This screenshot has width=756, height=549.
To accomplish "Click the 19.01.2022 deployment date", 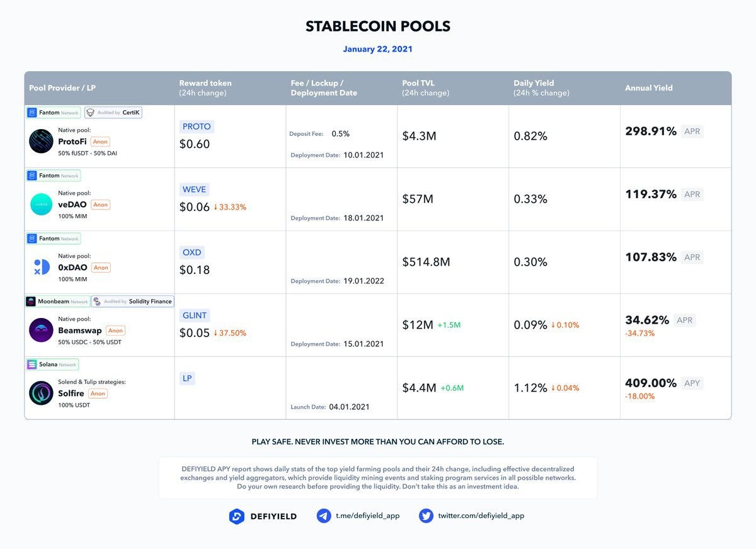I will tap(364, 281).
